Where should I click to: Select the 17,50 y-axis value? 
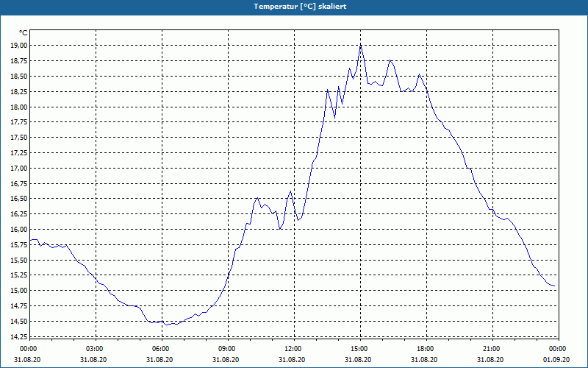(21, 138)
